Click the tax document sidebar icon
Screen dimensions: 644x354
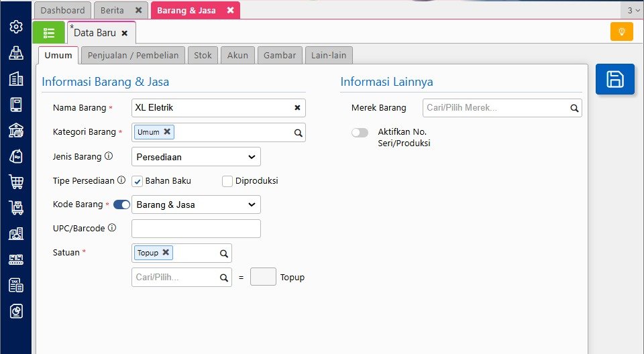(x=16, y=285)
